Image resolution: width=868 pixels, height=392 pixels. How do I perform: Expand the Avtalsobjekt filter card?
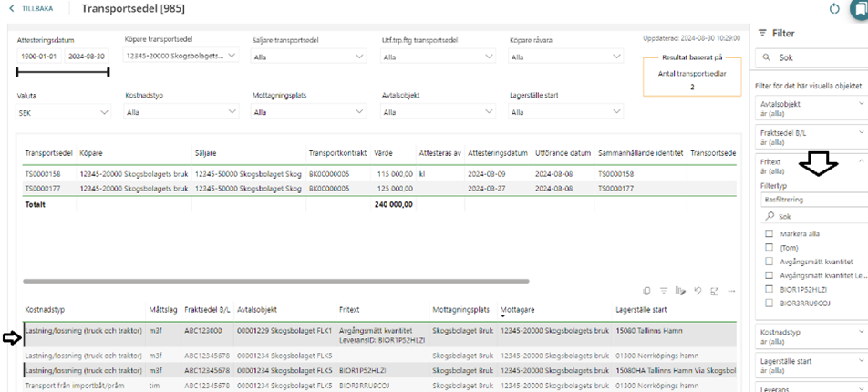[x=862, y=105]
